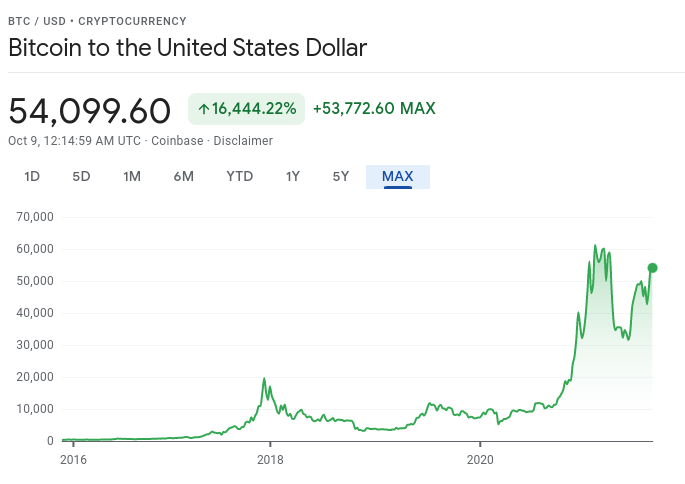Click the 70,000 y-axis label
685x484 pixels.
tap(35, 217)
